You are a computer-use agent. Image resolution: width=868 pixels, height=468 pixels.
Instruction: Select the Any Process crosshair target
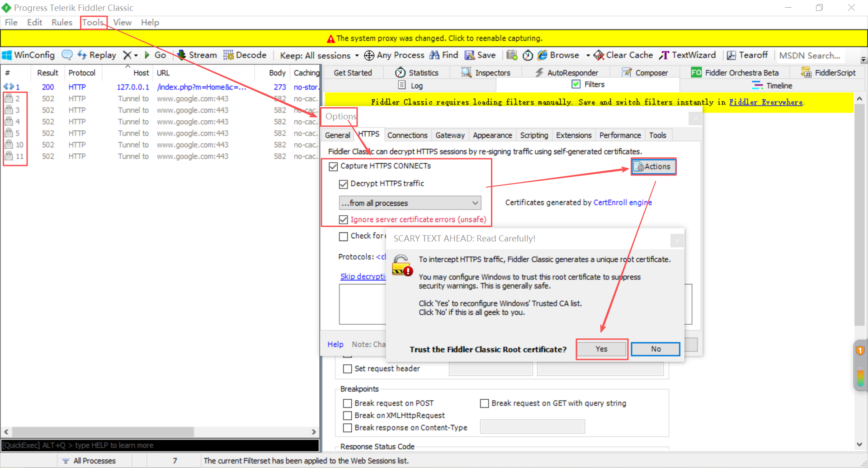tap(394, 55)
